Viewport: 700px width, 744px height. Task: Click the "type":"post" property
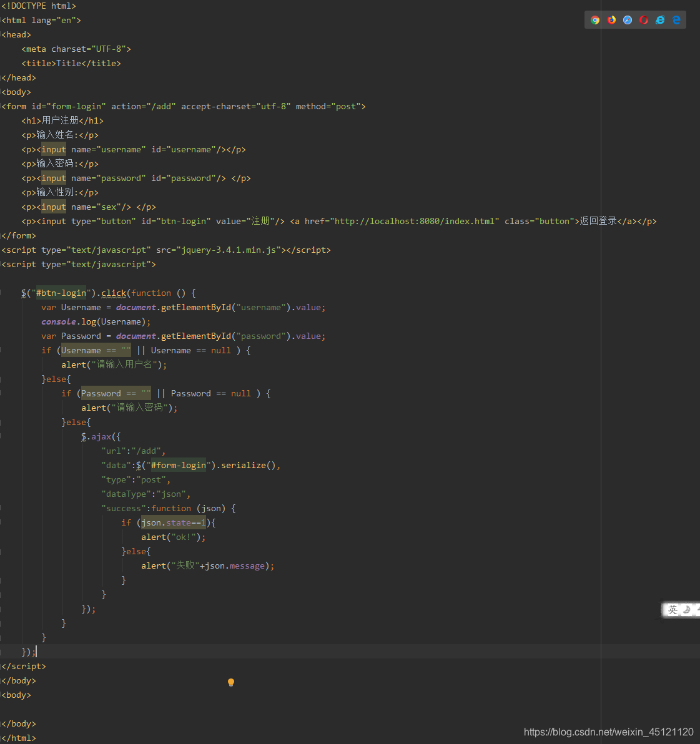(x=136, y=480)
